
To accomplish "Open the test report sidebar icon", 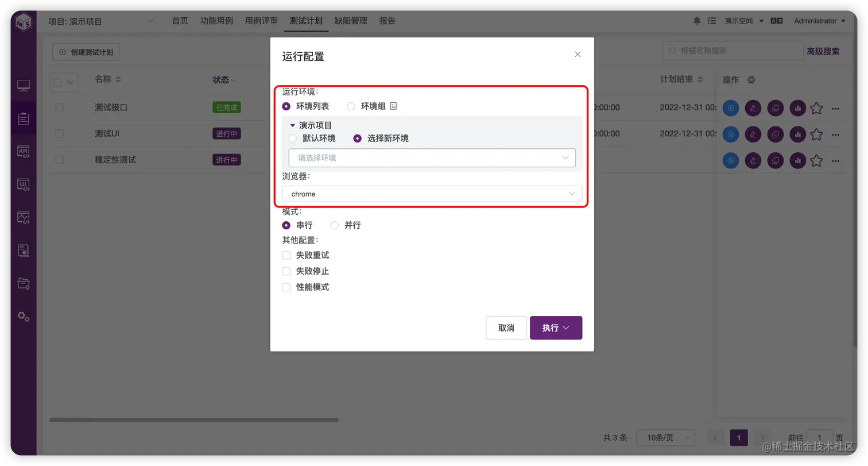I will 22,249.
